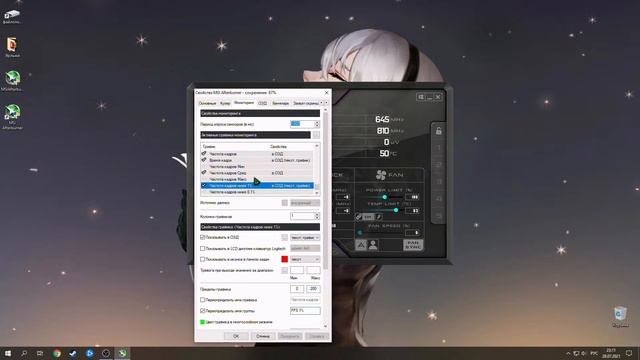Toggle checkmark for 'Частота кадров Сред' row
The height and width of the screenshot is (360, 640).
pos(204,173)
